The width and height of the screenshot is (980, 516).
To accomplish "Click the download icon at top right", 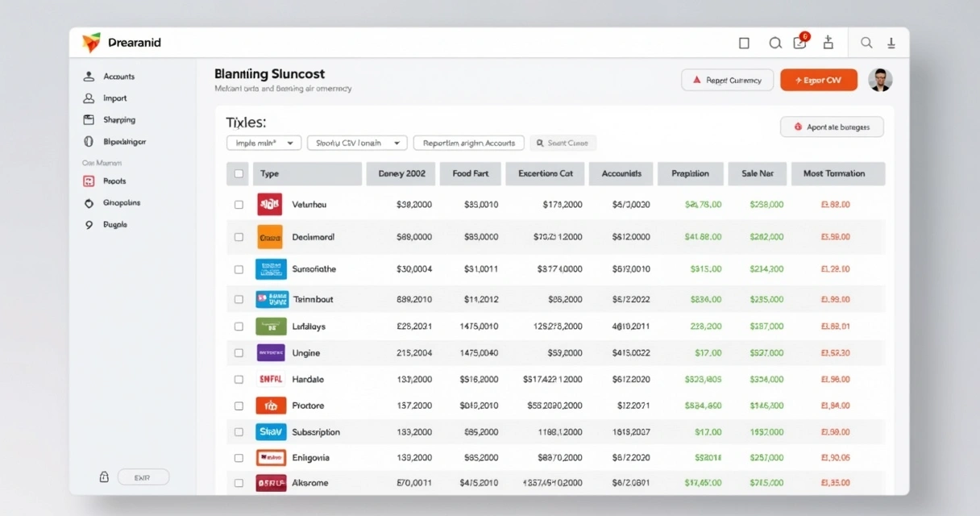I will 891,43.
